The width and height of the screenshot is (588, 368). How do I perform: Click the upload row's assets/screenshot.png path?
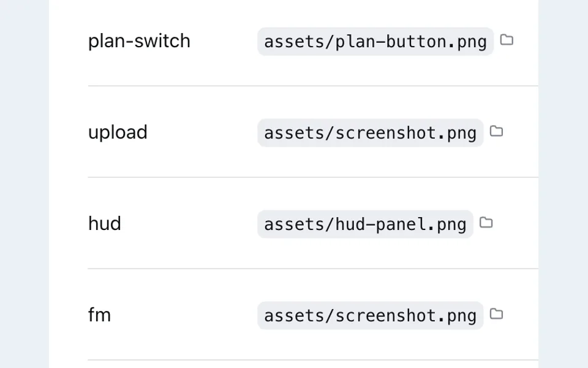point(371,133)
